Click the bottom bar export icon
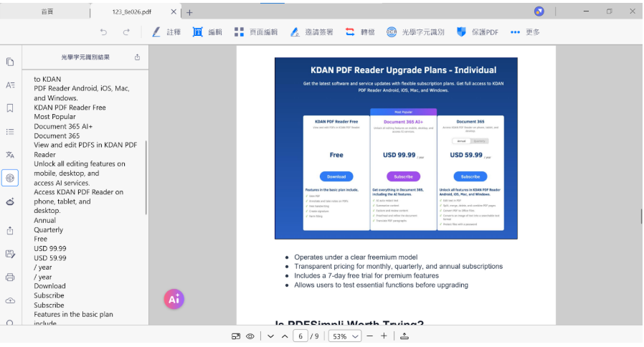This screenshot has width=644, height=347. coord(404,336)
